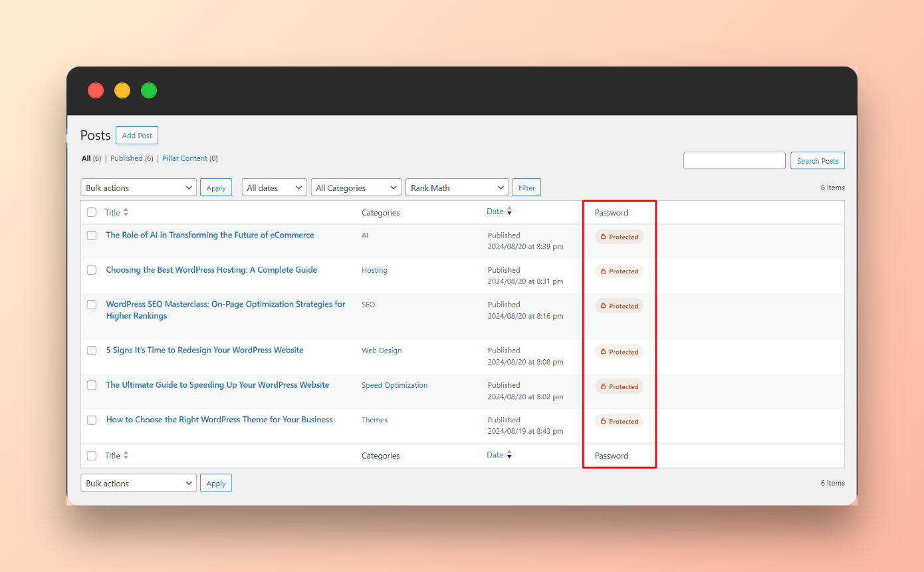Click the Add Post button
The image size is (924, 572).
pos(137,135)
